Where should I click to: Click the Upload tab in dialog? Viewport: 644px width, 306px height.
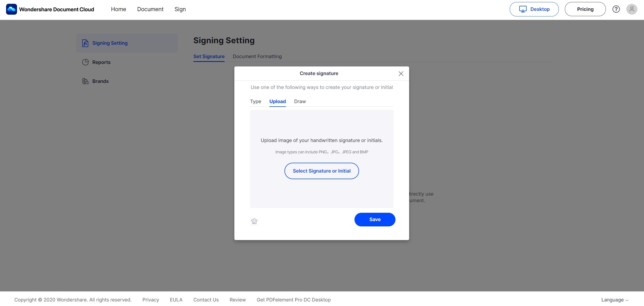tap(278, 101)
